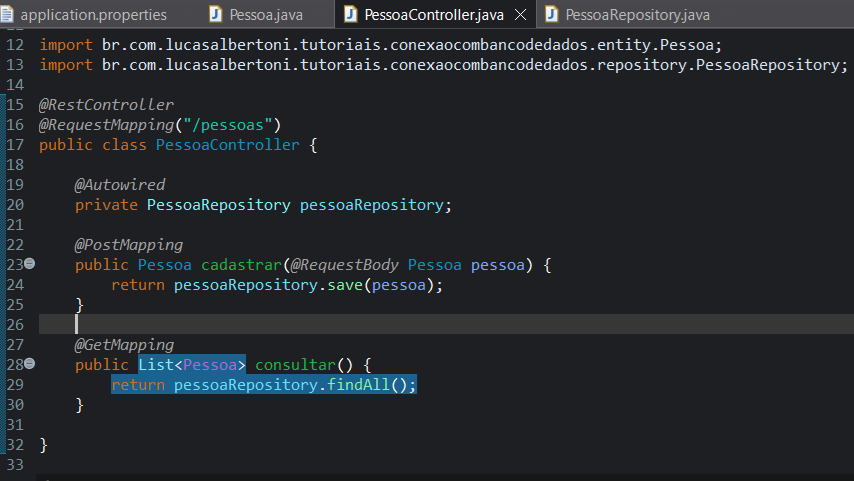Click line number 17 in the gutter

(x=14, y=145)
